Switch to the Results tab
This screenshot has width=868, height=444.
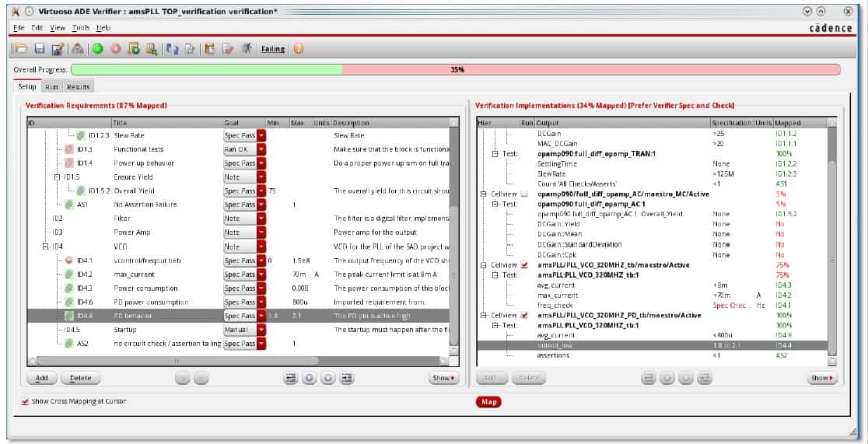78,87
